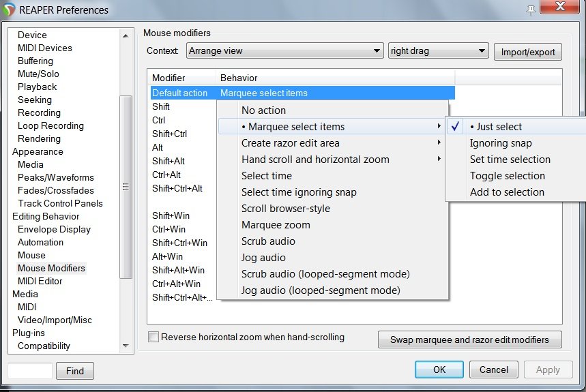Open the Context dropdown showing Arrange view
586x392 pixels.
284,50
